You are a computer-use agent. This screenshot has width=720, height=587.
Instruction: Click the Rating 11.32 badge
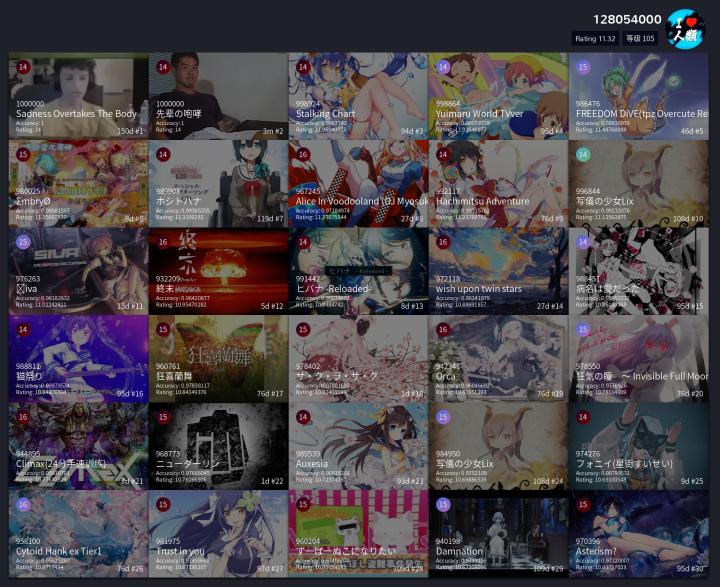(595, 39)
